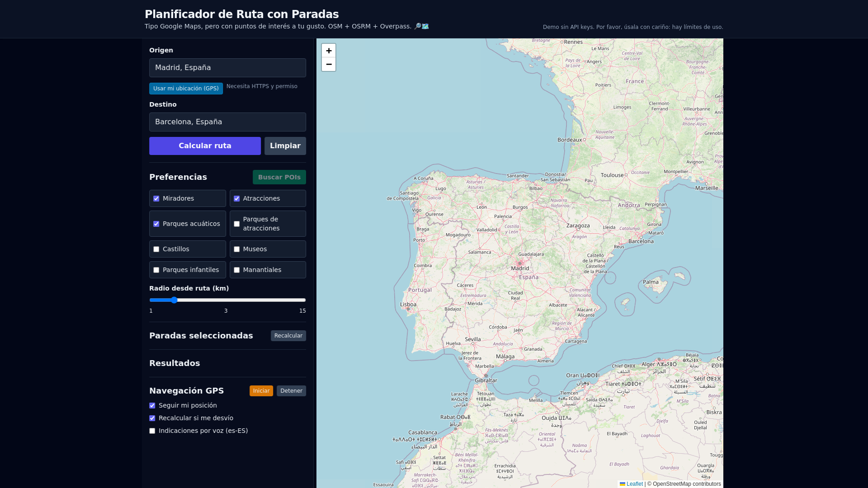The height and width of the screenshot is (488, 868).
Task: Click Gibraltar label on the map
Action: [486, 380]
